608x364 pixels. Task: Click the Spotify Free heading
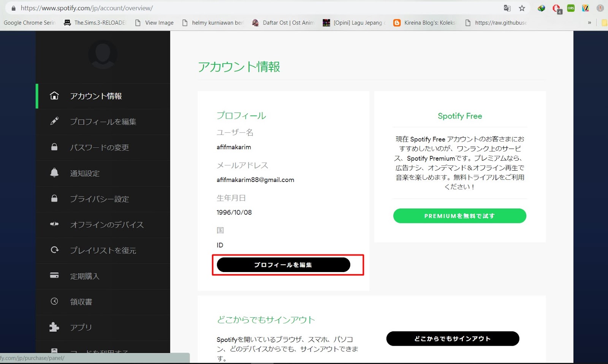pyautogui.click(x=460, y=116)
